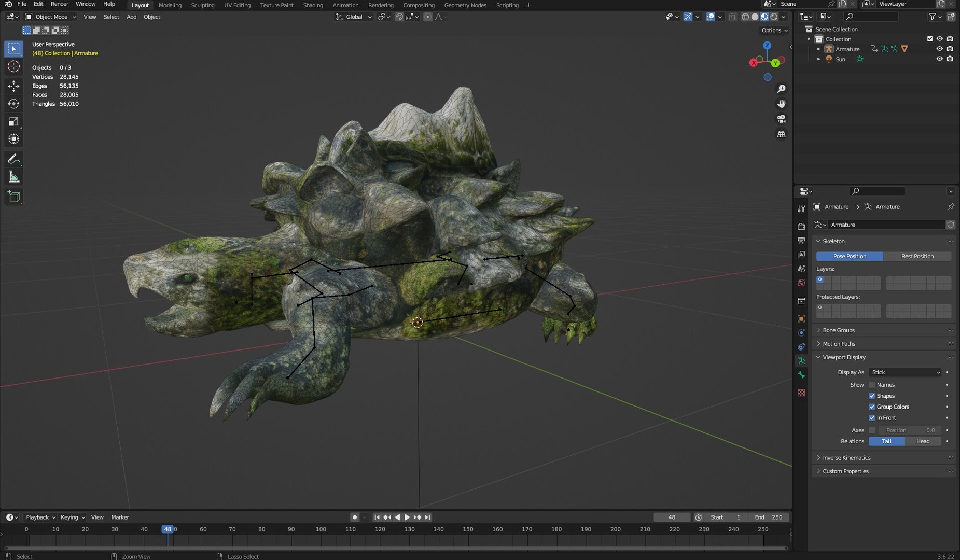Select the Annotate tool

tap(14, 159)
